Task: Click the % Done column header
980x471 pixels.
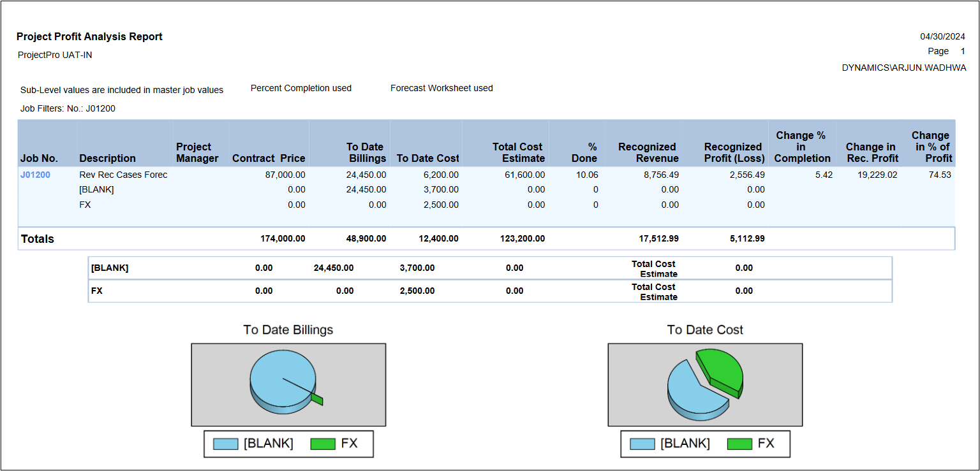Action: coord(584,152)
